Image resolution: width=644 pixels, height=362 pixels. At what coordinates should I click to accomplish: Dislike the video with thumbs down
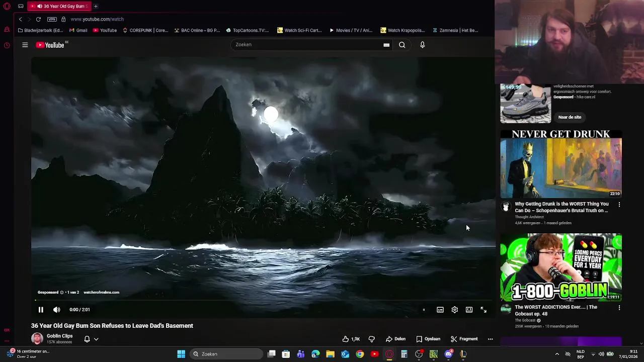tap(372, 339)
